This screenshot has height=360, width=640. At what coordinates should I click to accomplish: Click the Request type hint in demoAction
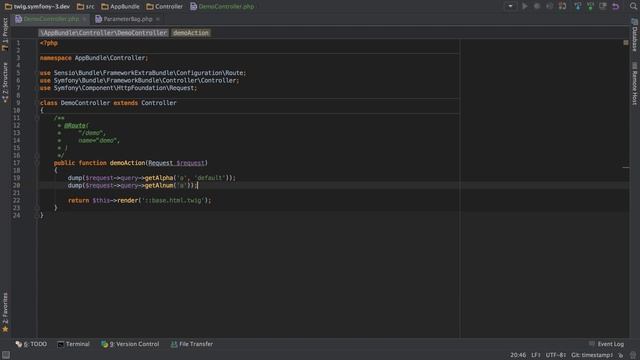coord(160,163)
